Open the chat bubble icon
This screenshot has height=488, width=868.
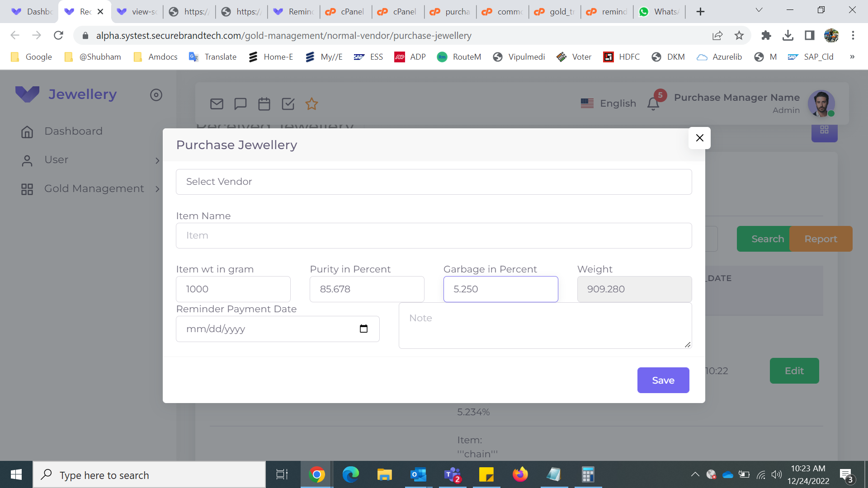click(x=241, y=104)
